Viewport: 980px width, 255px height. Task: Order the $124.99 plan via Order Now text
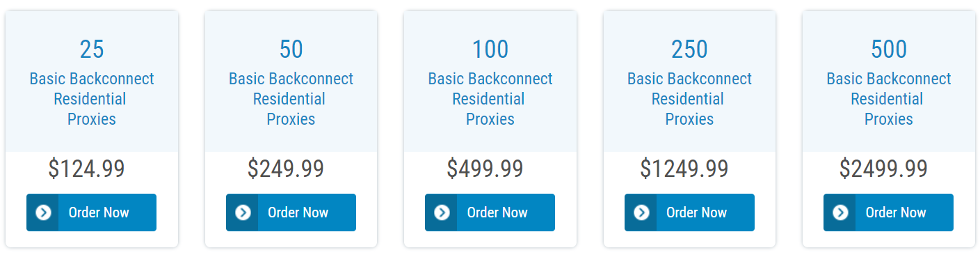(99, 212)
